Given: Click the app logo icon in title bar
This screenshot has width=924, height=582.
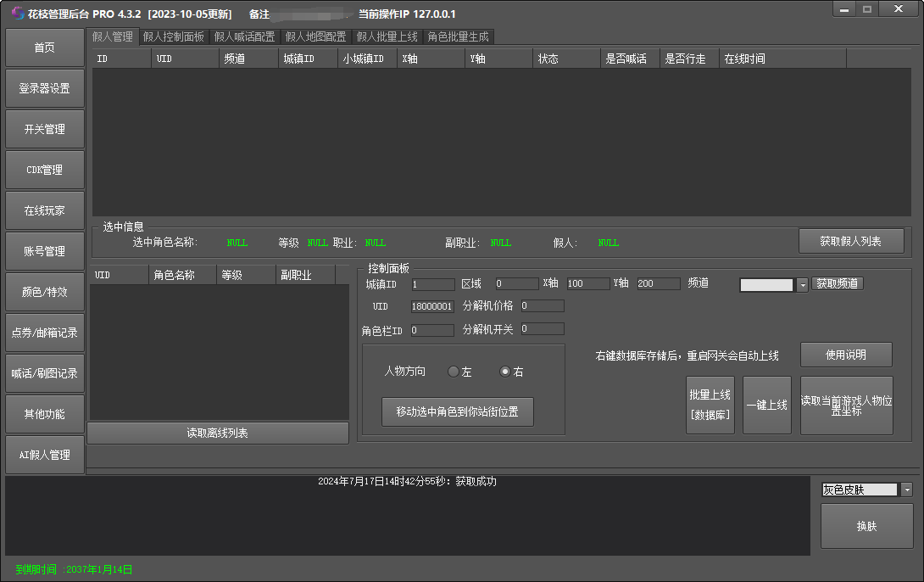Looking at the screenshot, I should tap(17, 14).
